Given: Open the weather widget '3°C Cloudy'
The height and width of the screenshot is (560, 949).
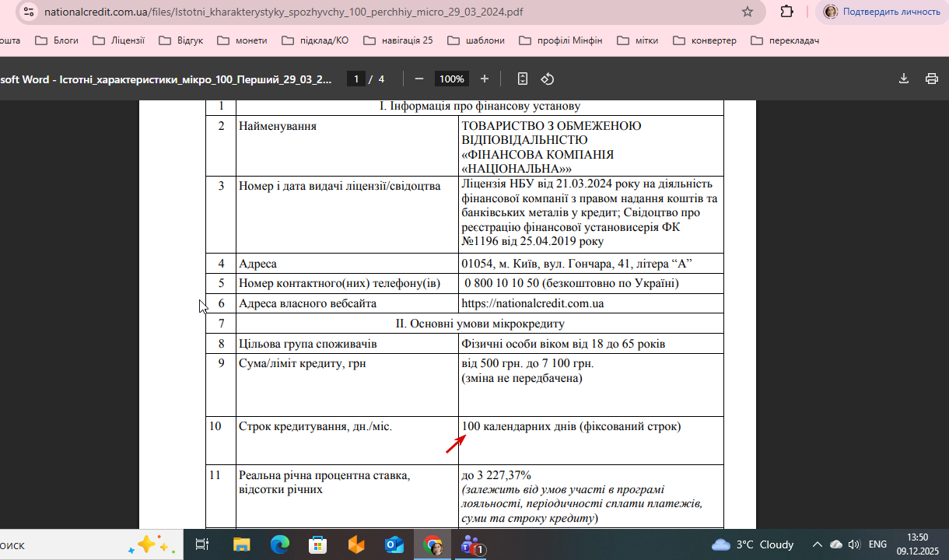Looking at the screenshot, I should pyautogui.click(x=752, y=544).
